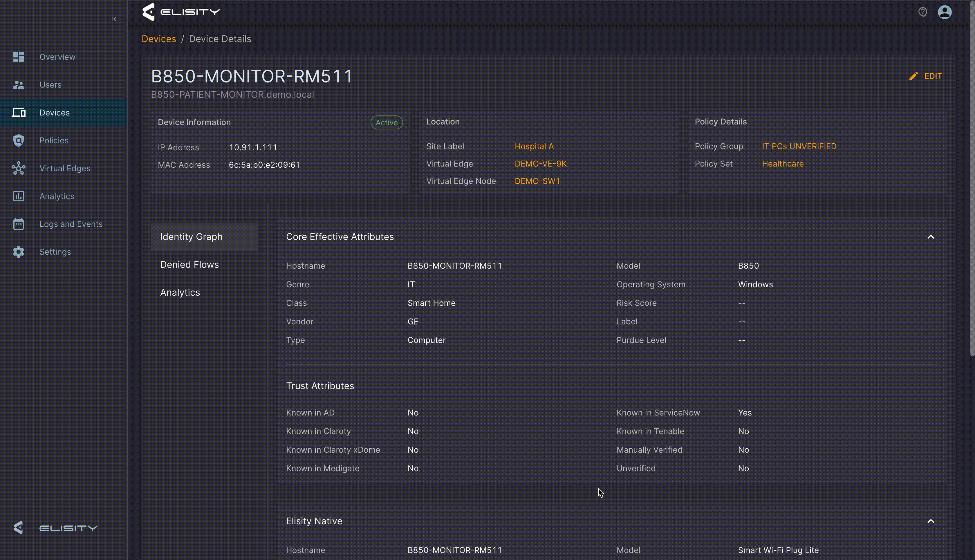The image size is (975, 560).
Task: Click the Trust Attributes heading
Action: click(x=320, y=386)
